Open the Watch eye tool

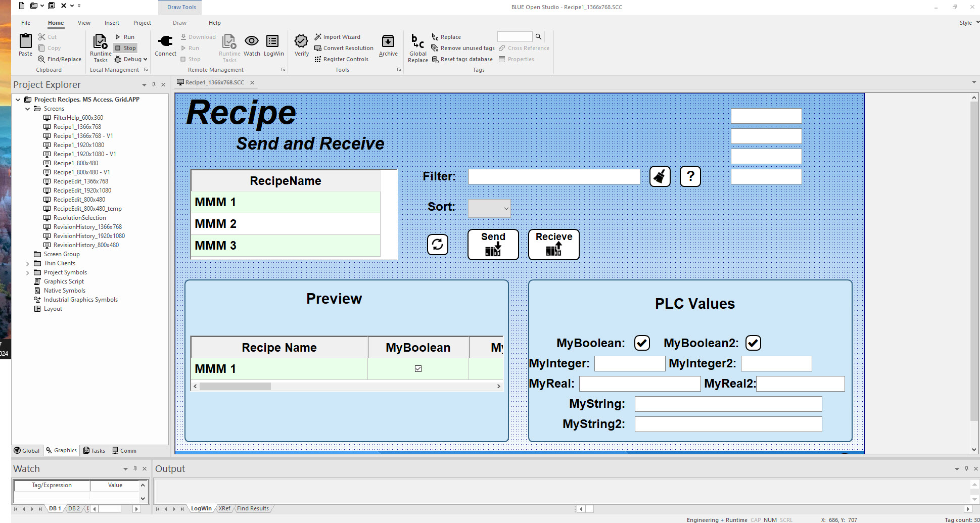[252, 45]
